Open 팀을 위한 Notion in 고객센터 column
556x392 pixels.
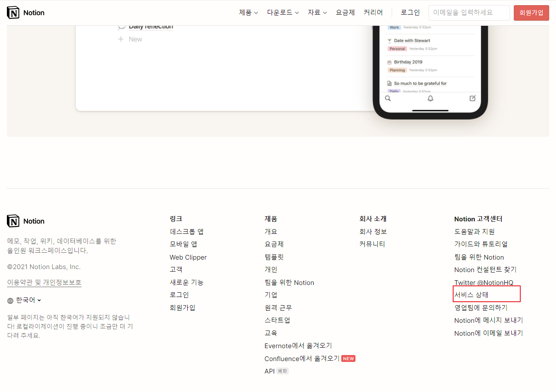coord(479,257)
